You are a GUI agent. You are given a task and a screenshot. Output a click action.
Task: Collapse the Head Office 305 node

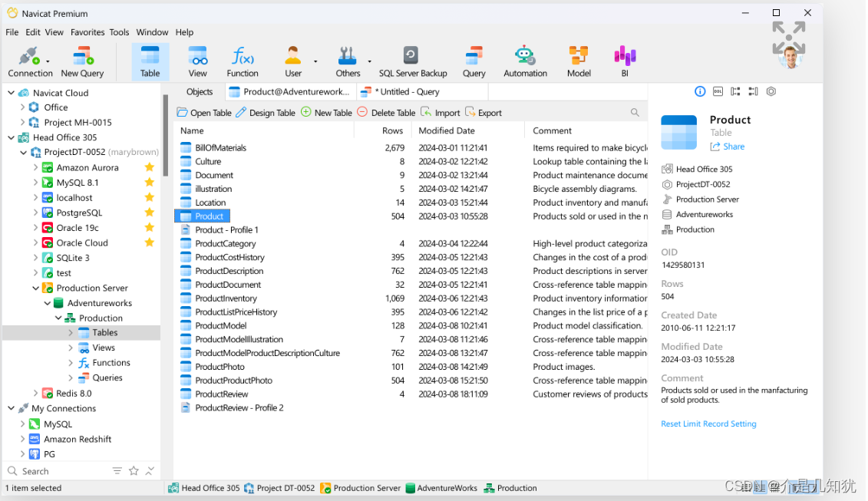[11, 137]
